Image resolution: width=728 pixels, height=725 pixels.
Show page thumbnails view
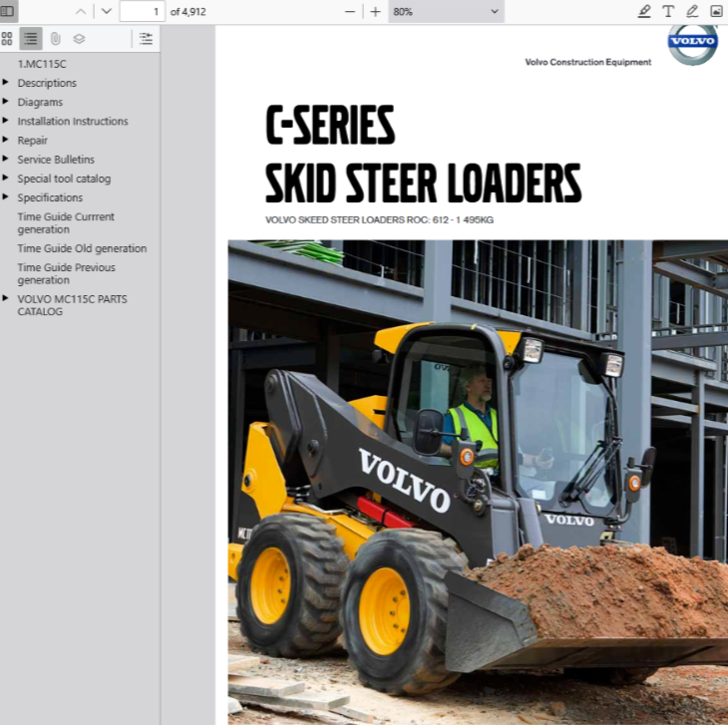point(7,39)
